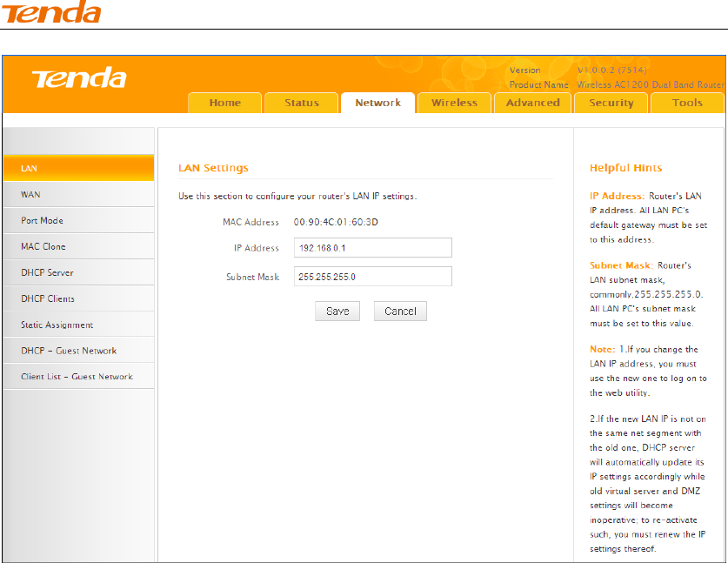Click the IP Address hint label
This screenshot has height=563, width=728.
(x=617, y=196)
